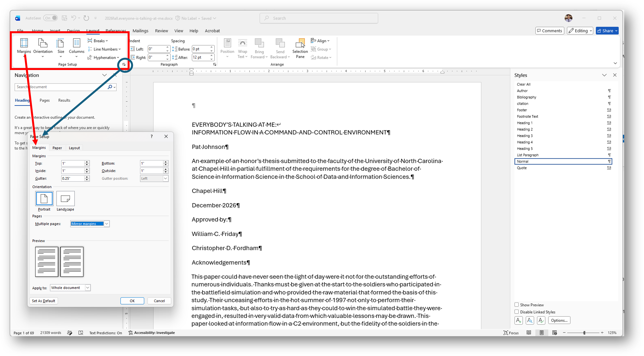644x356 pixels.
Task: Click the Navigation search magnifier icon
Action: pyautogui.click(x=110, y=87)
